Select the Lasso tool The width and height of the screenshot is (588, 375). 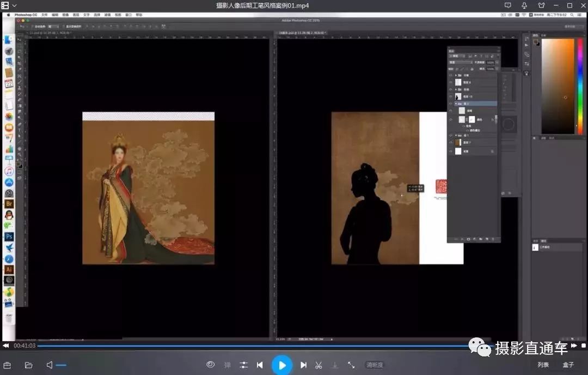point(20,51)
